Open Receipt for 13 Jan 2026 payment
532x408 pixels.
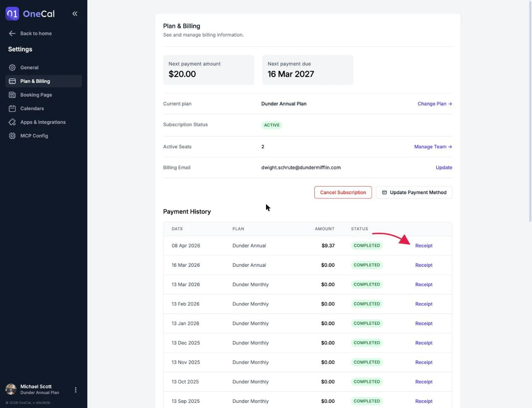[x=424, y=324]
